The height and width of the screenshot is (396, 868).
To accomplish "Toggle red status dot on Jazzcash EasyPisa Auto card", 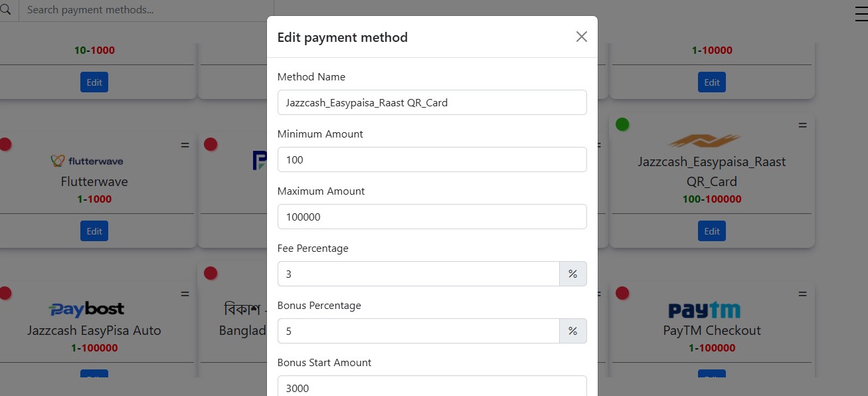I will 5,293.
